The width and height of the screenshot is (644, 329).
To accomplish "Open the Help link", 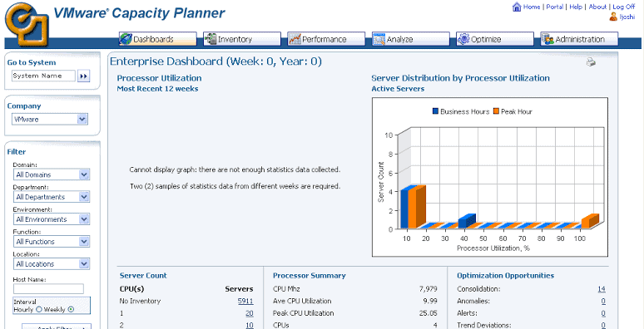I will [576, 7].
